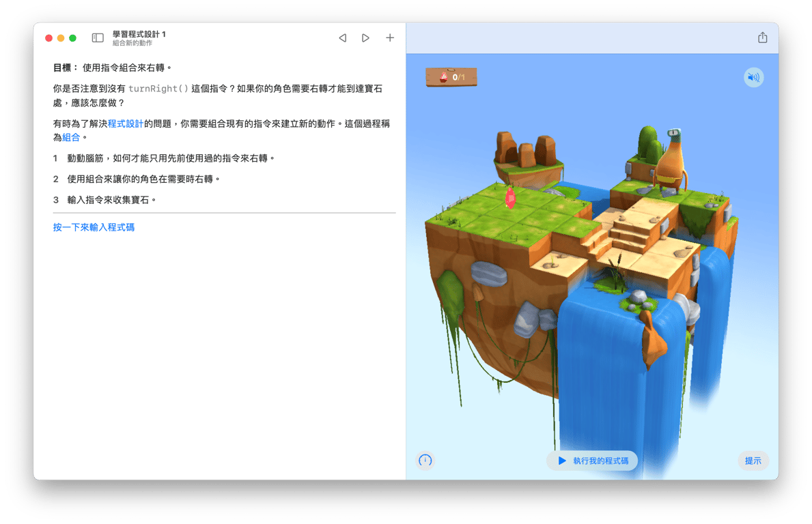Viewport: 812px width, 524px height.
Task: Click the red gem on the grass
Action: point(510,198)
